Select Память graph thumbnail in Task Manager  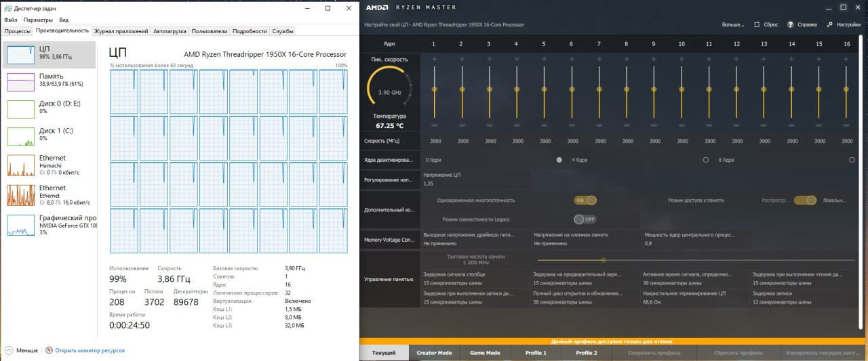click(20, 81)
